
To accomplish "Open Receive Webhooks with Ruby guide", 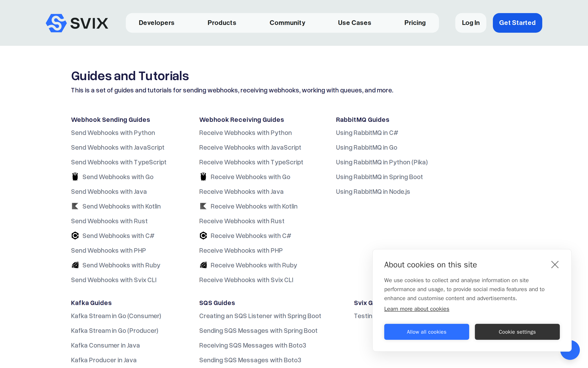I will [254, 265].
